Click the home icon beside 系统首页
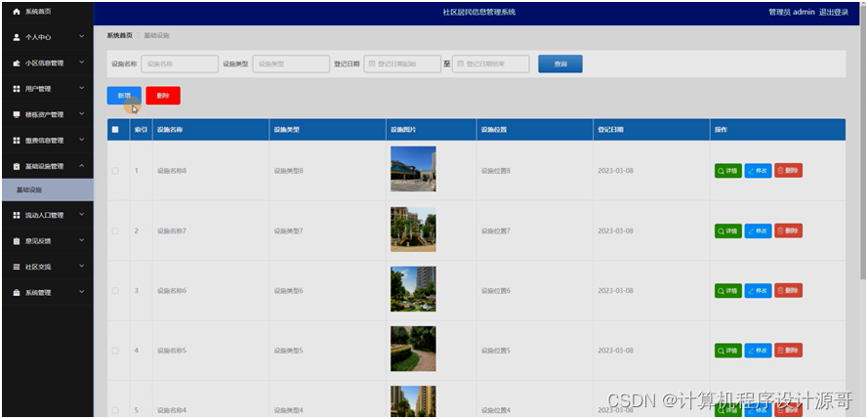This screenshot has height=419, width=868. coord(16,11)
